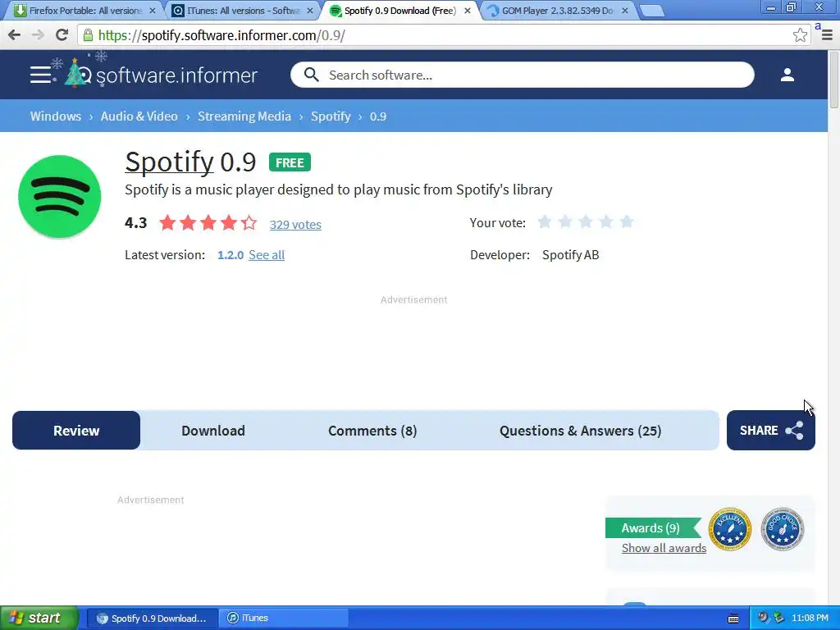Bookmark page with the star icon
Image resolution: width=840 pixels, height=630 pixels.
pos(800,35)
